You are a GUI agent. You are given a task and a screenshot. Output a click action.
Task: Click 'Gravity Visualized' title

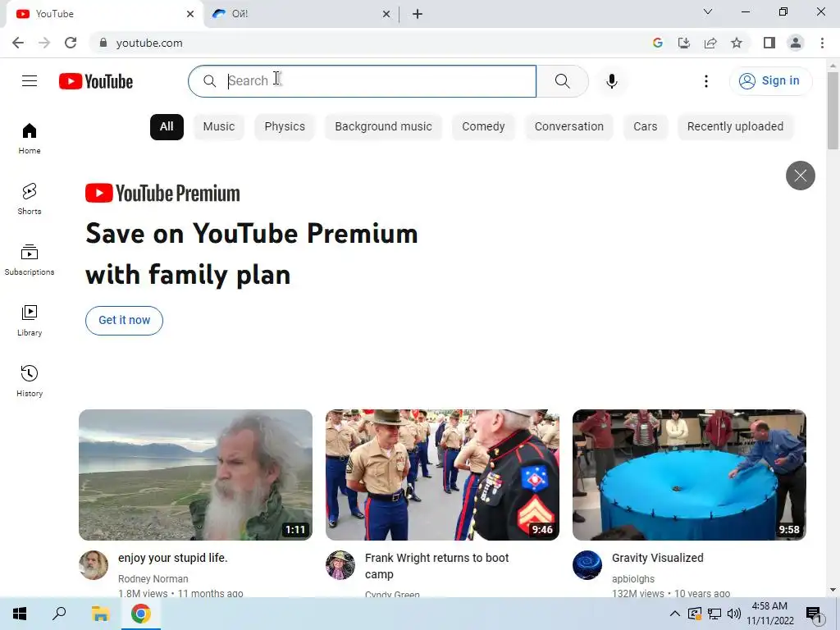pyautogui.click(x=657, y=558)
